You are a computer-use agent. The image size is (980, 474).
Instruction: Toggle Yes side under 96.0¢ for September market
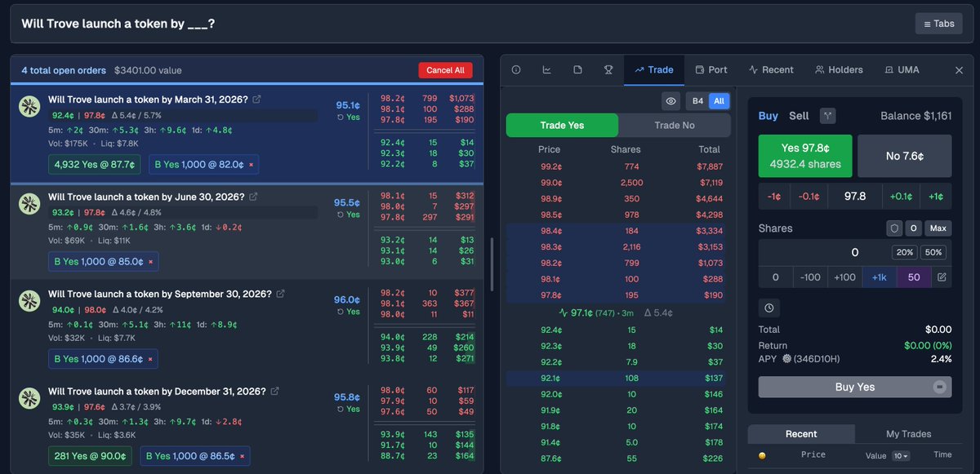click(x=349, y=312)
